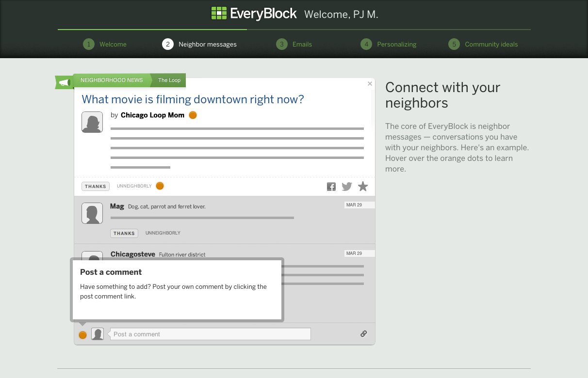Click orange dot beside main post UNNEIGHBORLY

160,186
